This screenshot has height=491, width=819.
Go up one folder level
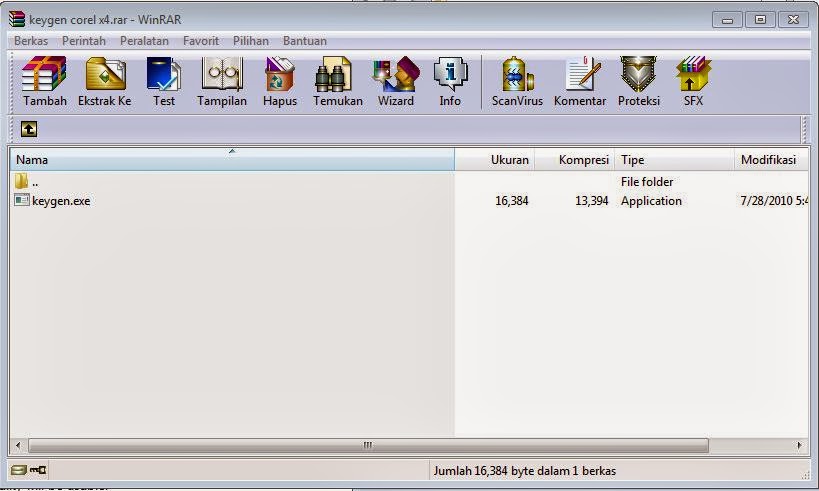(29, 129)
